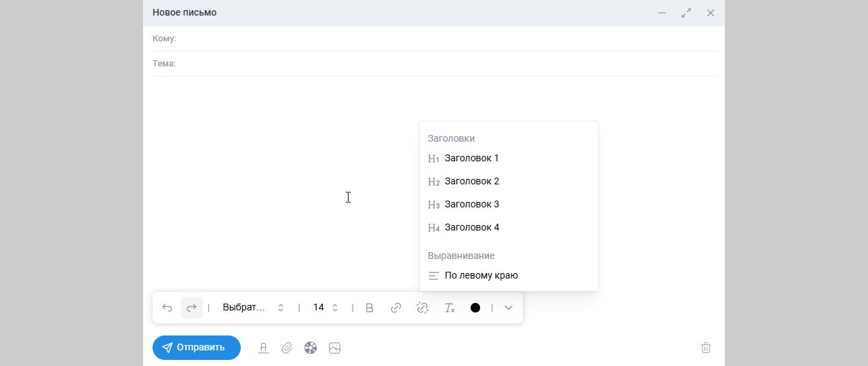The image size is (868, 366).
Task: Apply Заголовок 1 heading style
Action: tap(471, 159)
